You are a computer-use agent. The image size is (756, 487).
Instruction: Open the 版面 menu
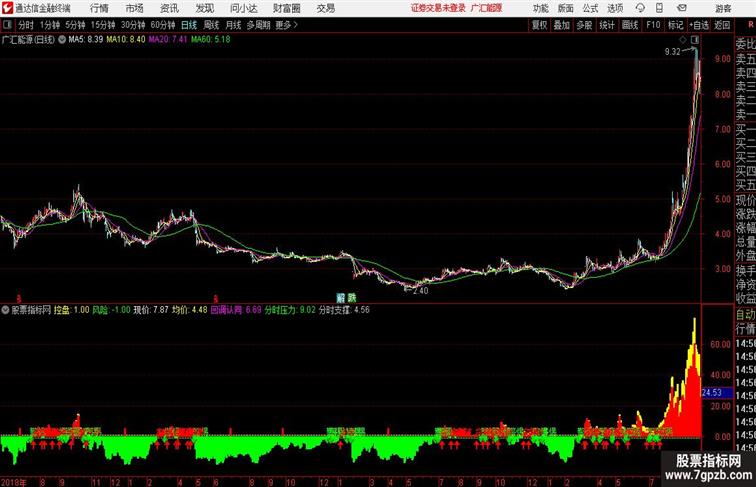coord(566,8)
